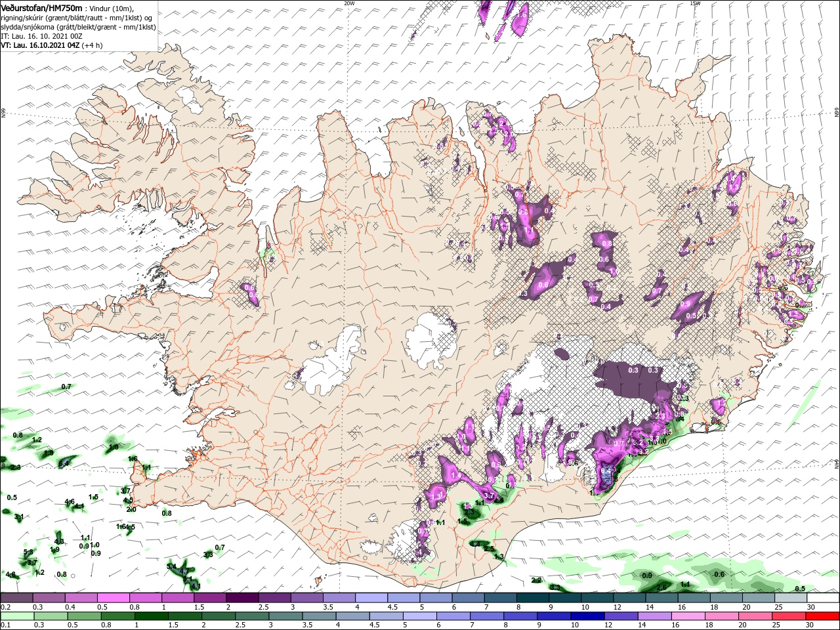The image size is (840, 630).
Task: Click the 20W longitude label
Action: (x=350, y=3)
